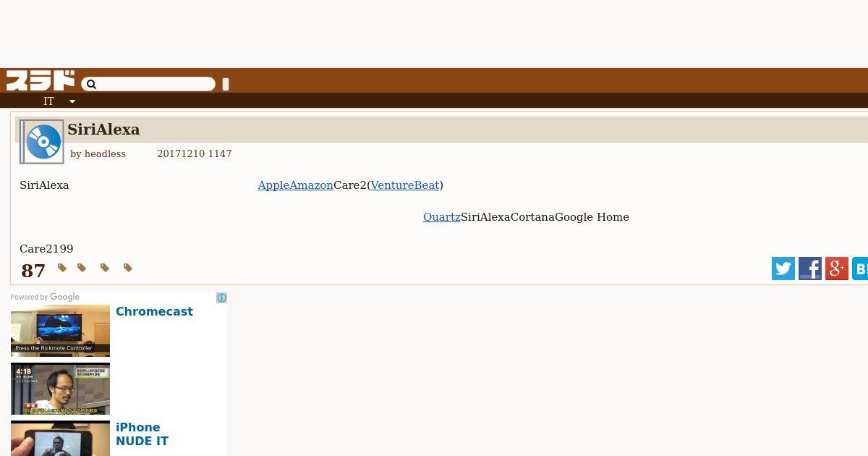Follow the Amazon link in article
The image size is (868, 456).
(311, 185)
